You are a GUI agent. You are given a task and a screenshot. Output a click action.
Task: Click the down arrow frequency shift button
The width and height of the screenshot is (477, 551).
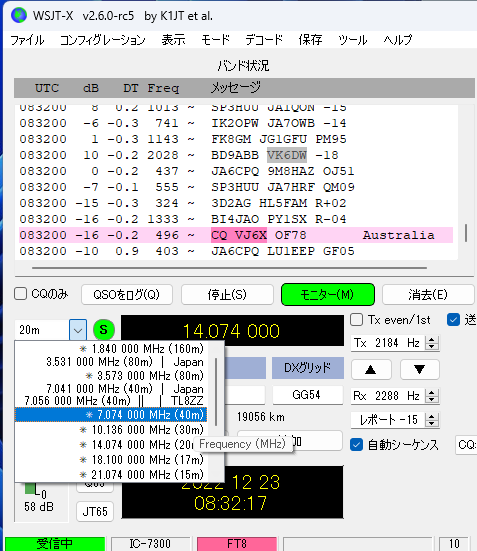(419, 369)
